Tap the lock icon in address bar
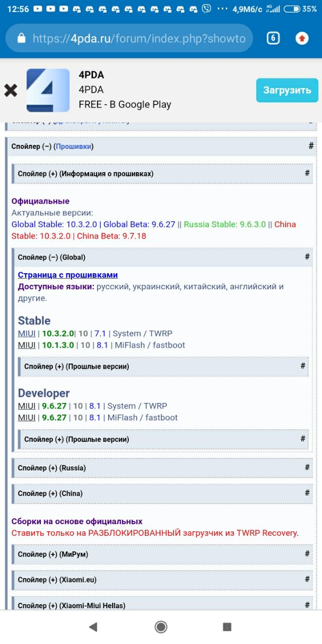The height and width of the screenshot is (644, 322). [x=21, y=39]
